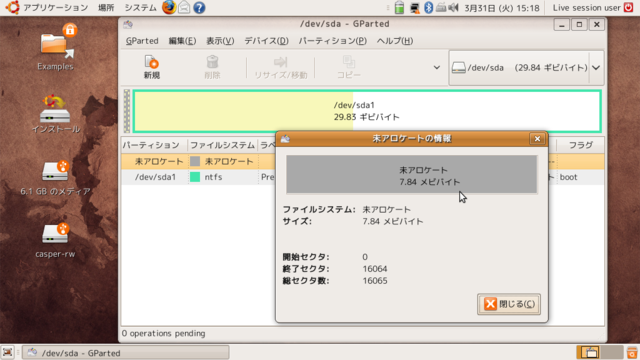The width and height of the screenshot is (640, 360).
Task: Click the 6.1 GB media desktop icon
Action: click(56, 178)
